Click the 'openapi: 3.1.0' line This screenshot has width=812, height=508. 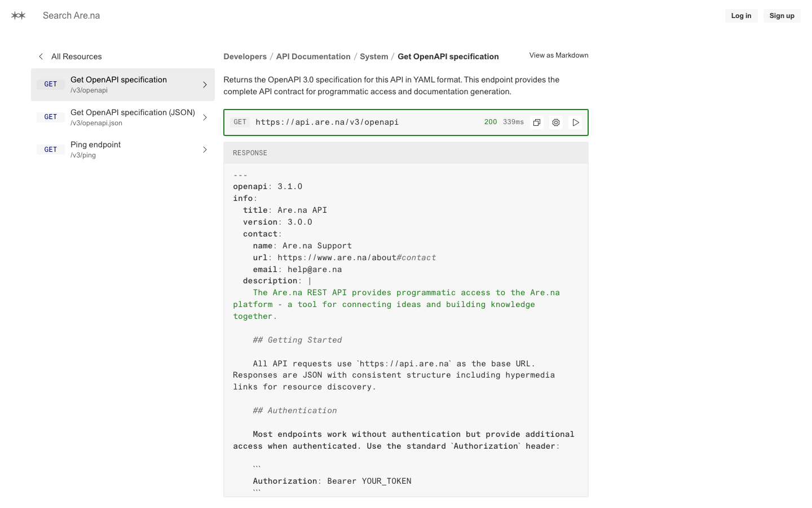tap(268, 186)
